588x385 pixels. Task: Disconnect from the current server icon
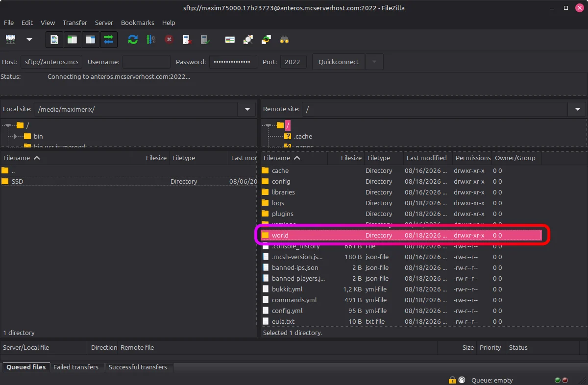[x=187, y=40]
